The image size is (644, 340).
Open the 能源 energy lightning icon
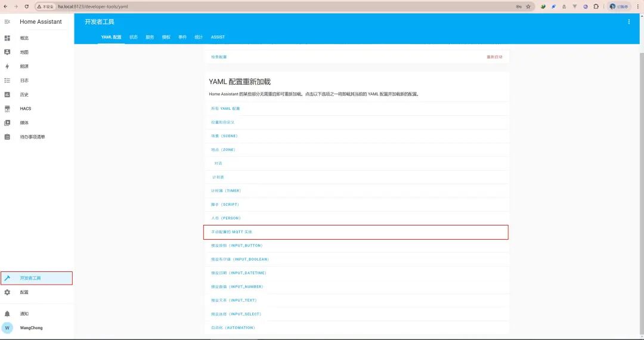7,66
